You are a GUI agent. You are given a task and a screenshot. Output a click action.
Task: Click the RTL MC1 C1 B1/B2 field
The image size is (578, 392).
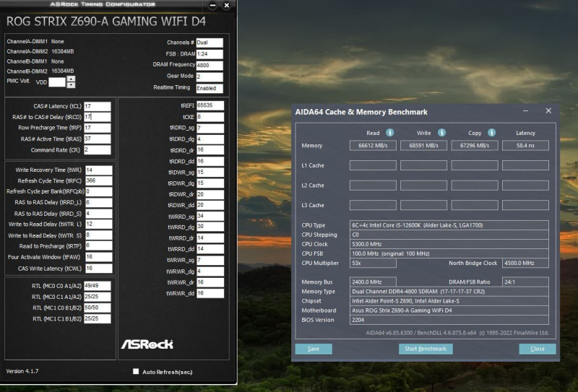[98, 318]
